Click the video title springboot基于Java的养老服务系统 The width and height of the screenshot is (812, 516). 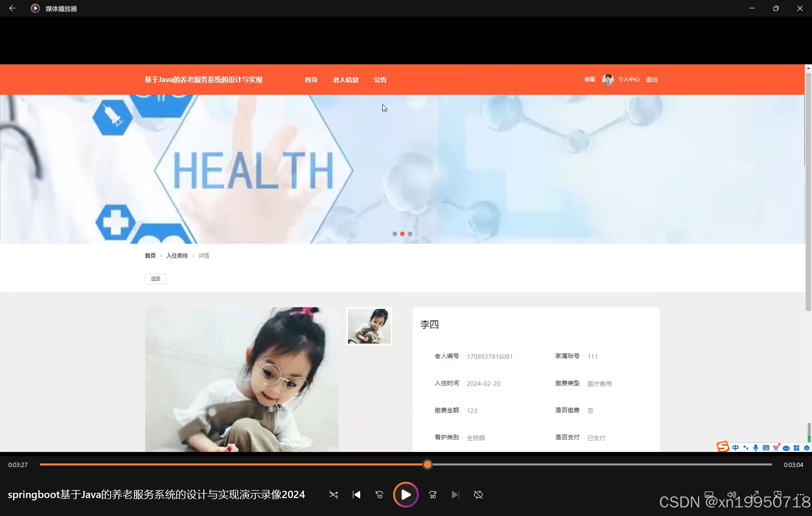156,494
